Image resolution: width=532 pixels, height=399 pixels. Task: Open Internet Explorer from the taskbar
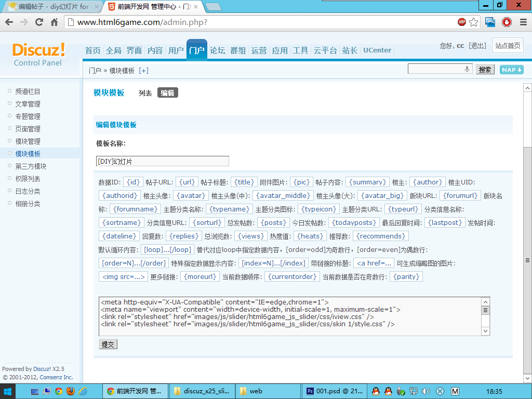(x=83, y=392)
